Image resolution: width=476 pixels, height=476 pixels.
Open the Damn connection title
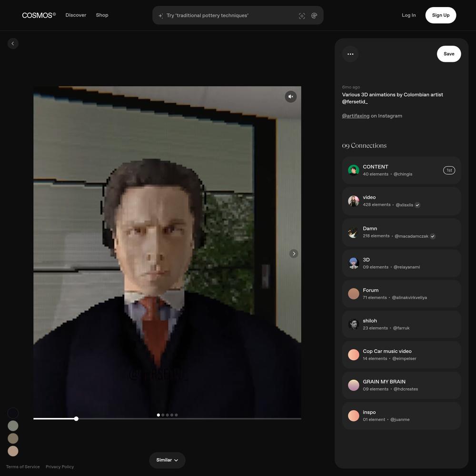coord(370,228)
